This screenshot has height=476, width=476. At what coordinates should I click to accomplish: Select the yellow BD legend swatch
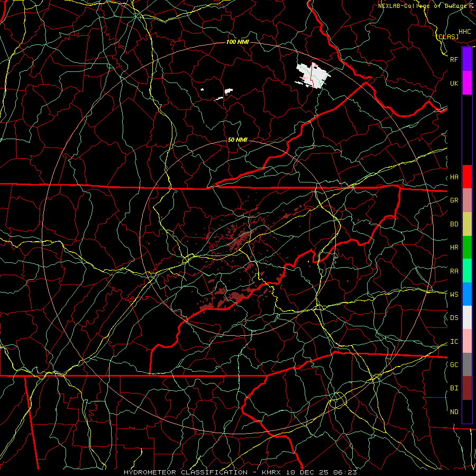[x=467, y=224]
